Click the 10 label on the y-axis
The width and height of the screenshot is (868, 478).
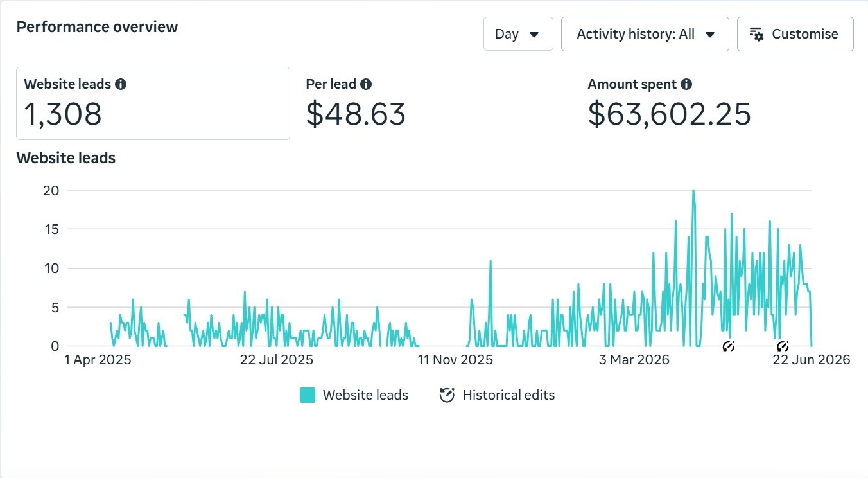(51, 268)
